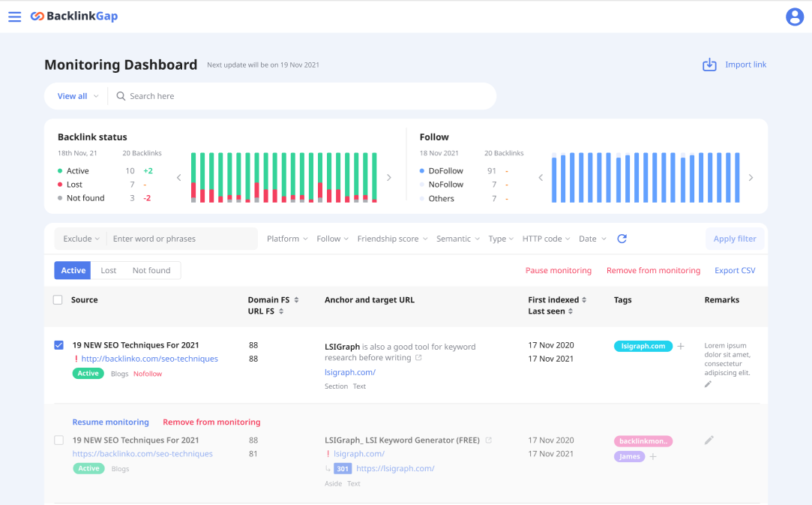Click Remove from monitoring in toolbar

coord(653,270)
